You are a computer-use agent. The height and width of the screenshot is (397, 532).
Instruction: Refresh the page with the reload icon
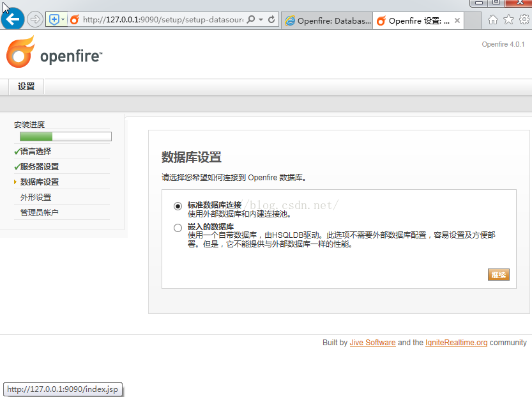271,19
